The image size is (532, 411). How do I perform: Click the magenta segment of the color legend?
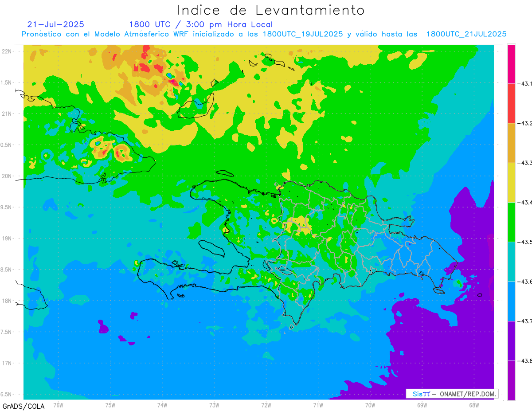tap(511, 64)
